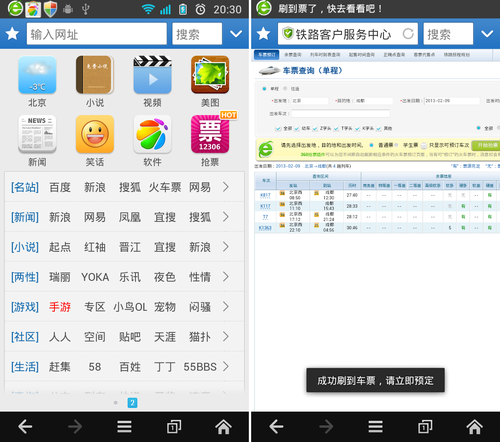Select the 往返 round-trip radio button
Image resolution: width=500 pixels, height=442 pixels.
(x=285, y=89)
